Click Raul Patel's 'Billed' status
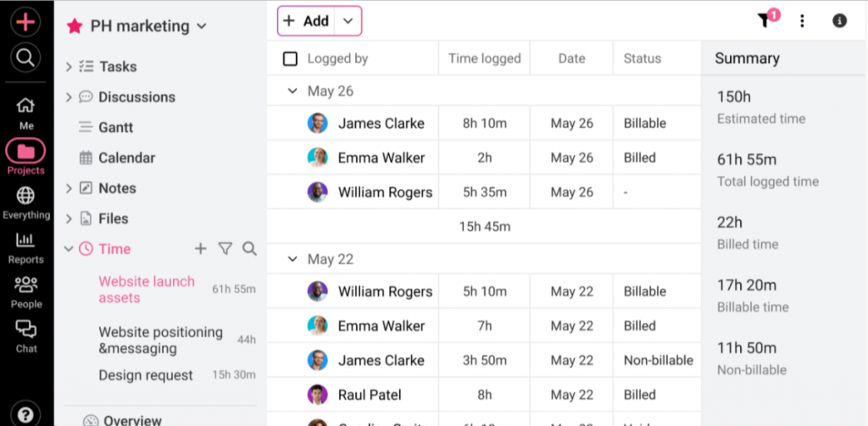Screen dimensions: 868x426 tap(639, 395)
